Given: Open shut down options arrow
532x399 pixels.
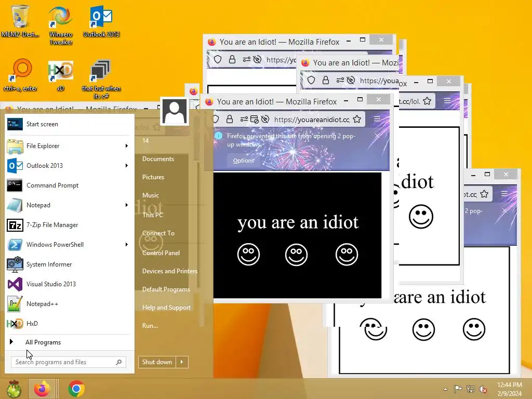Looking at the screenshot, I should pyautogui.click(x=182, y=362).
